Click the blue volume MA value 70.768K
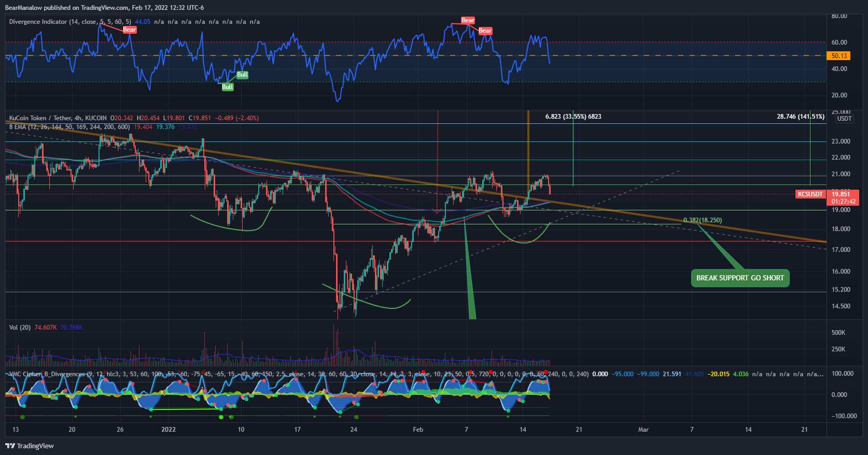 tap(72, 328)
